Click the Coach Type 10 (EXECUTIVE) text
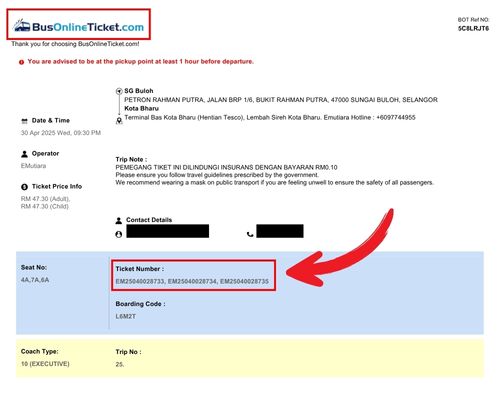The image size is (500, 400). [45, 364]
